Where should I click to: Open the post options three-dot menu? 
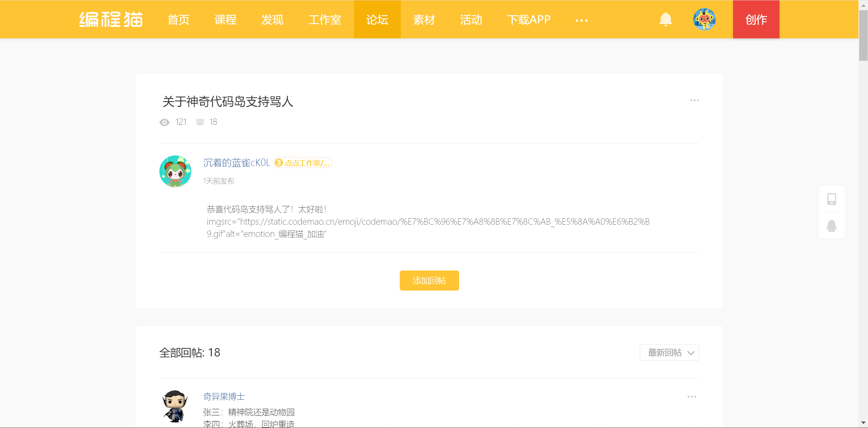coord(694,100)
